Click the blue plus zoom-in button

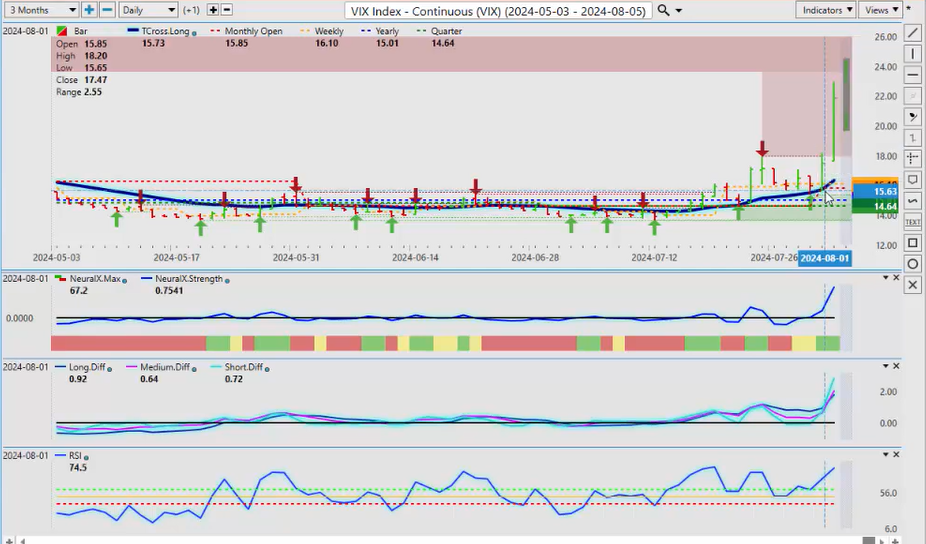[89, 10]
